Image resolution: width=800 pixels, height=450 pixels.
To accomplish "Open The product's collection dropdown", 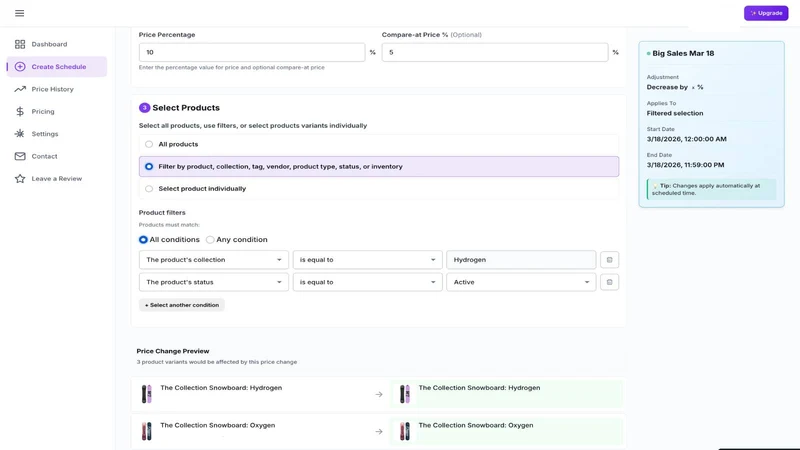I will pyautogui.click(x=214, y=260).
